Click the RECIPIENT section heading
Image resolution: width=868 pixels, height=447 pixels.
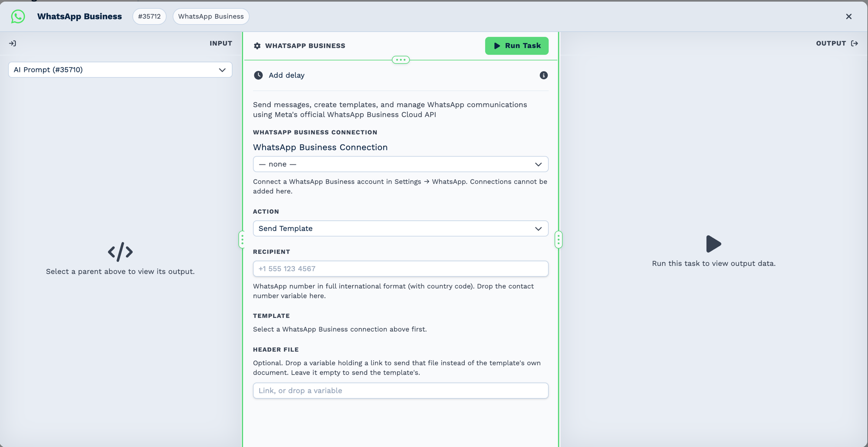271,252
